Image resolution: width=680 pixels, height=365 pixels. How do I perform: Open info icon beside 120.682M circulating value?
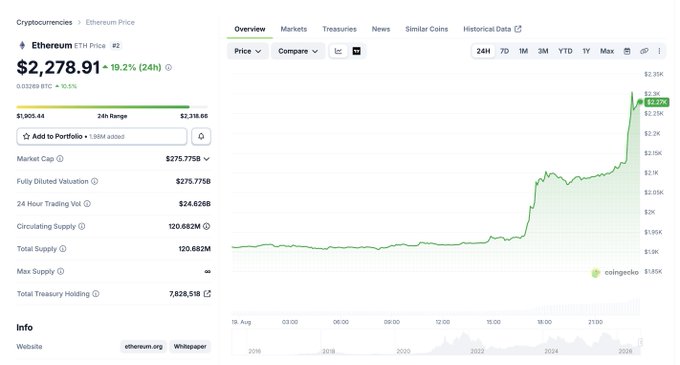point(206,226)
